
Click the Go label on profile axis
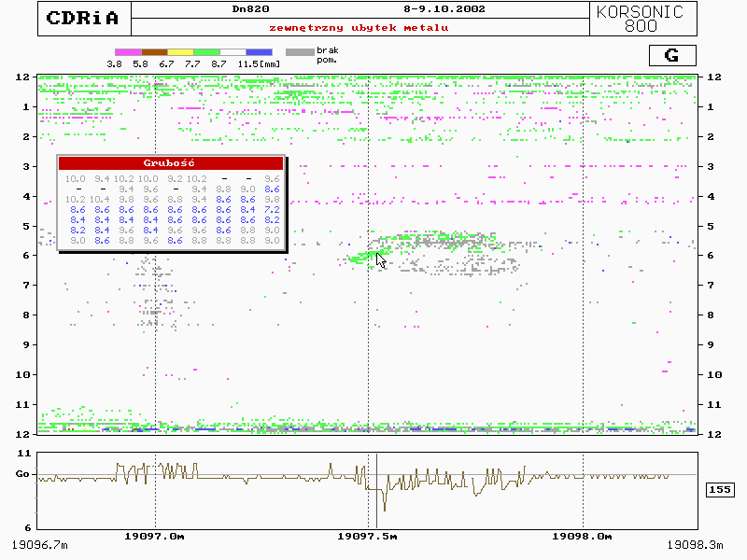tap(22, 474)
